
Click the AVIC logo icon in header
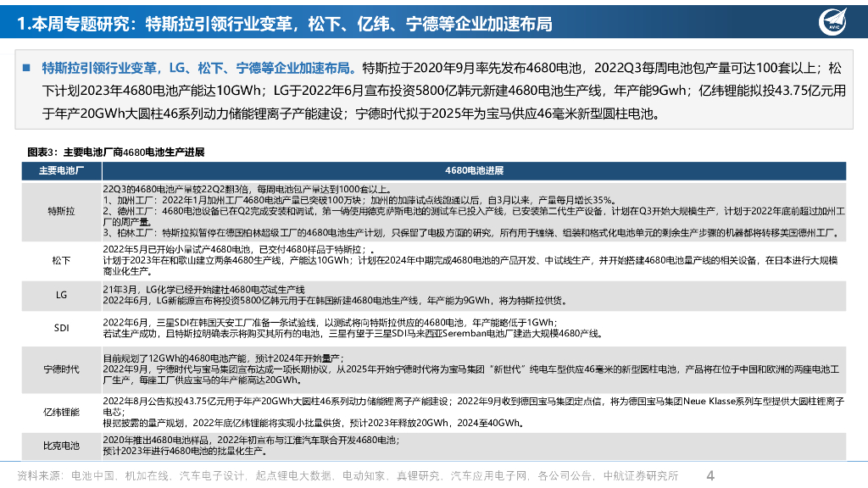pyautogui.click(x=832, y=22)
